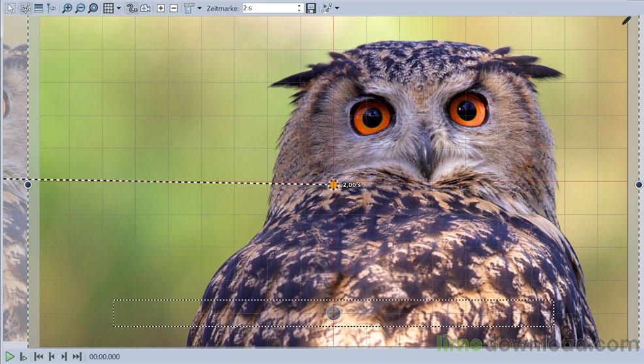Viewport: 644px width, 364px height.
Task: Start playback with the green play button
Action: coord(10,357)
